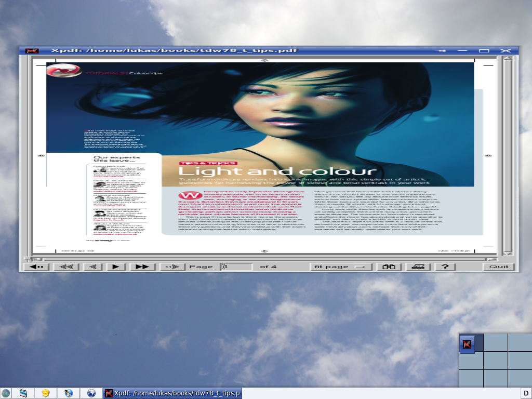Click the Quit button in Xpdf
The width and height of the screenshot is (532, 399).
pyautogui.click(x=499, y=267)
